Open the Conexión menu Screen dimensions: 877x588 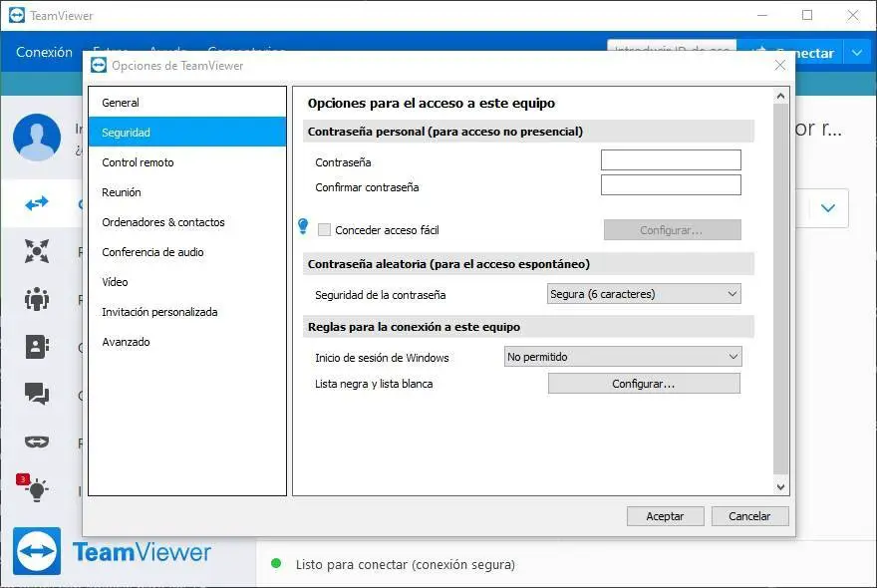pos(44,52)
